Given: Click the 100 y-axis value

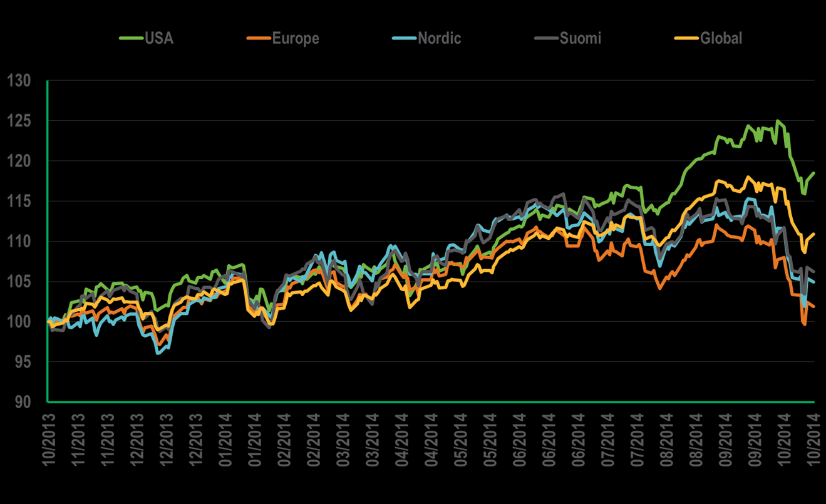Looking at the screenshot, I should click(x=18, y=321).
